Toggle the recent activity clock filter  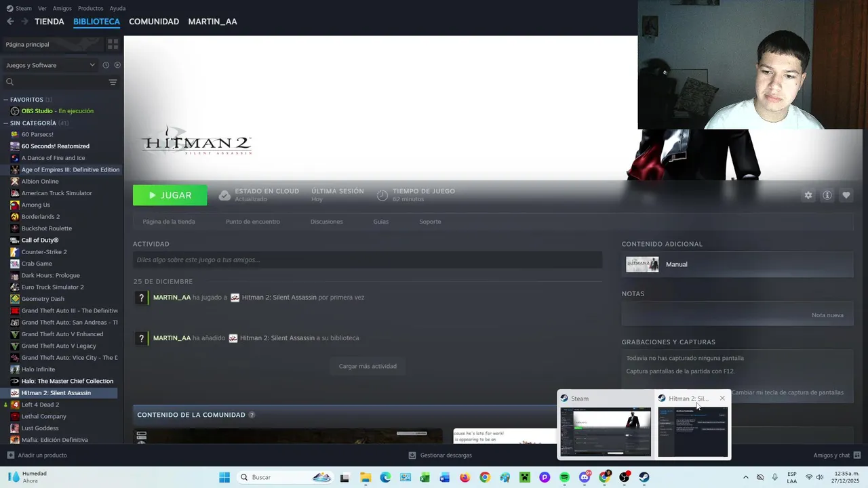[106, 65]
